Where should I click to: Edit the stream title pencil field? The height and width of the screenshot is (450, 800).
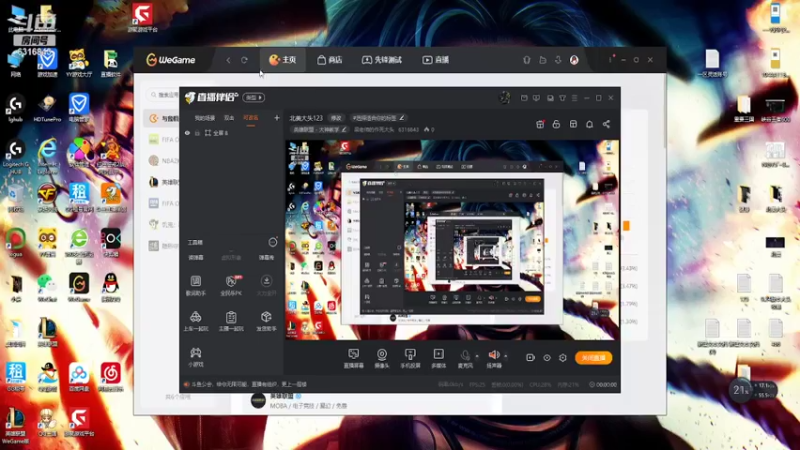click(378, 118)
